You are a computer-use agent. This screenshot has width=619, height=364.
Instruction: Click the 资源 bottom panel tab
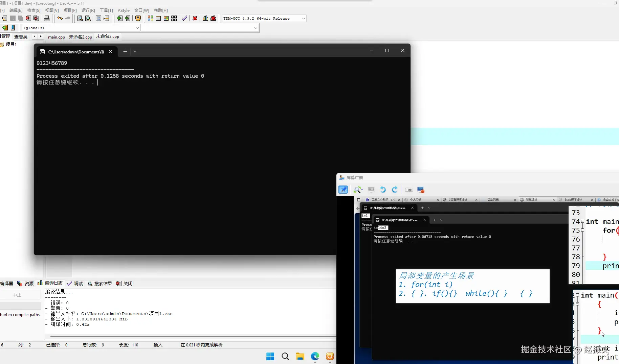(25, 283)
